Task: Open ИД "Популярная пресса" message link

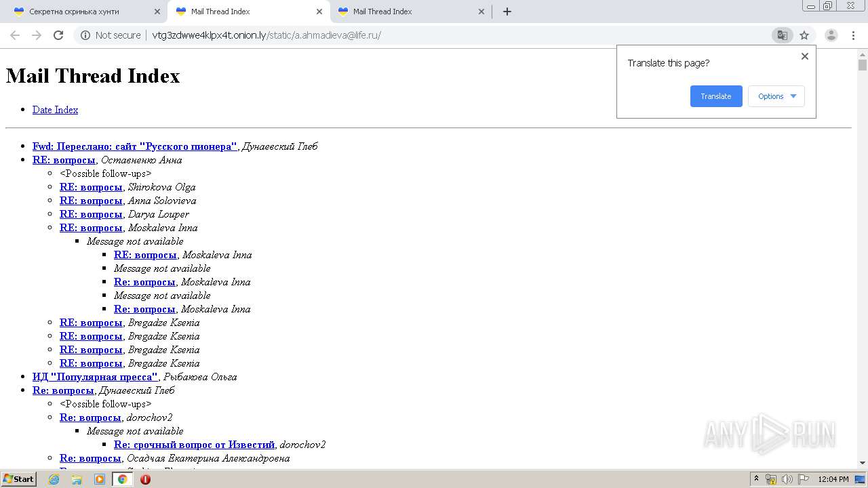Action: click(95, 377)
